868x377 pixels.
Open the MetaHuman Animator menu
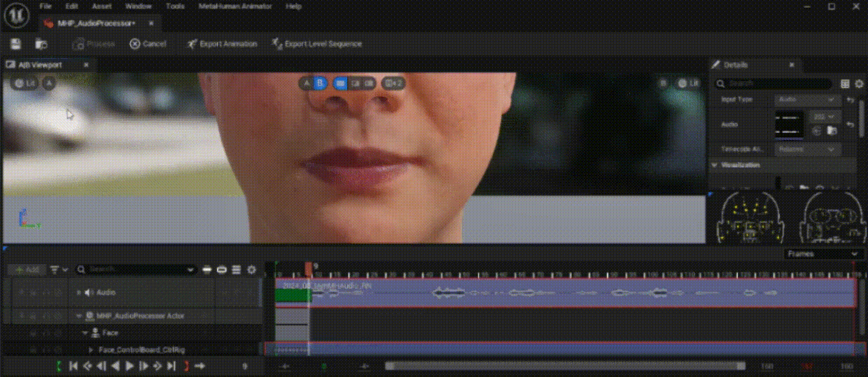coord(236,6)
